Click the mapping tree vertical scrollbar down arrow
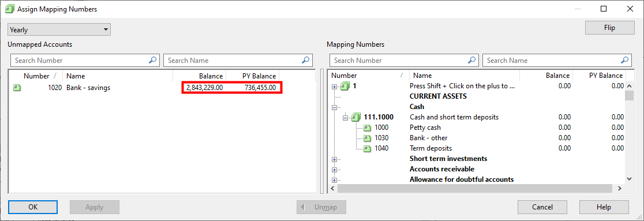Viewport: 644px width, 221px height. pos(629,179)
